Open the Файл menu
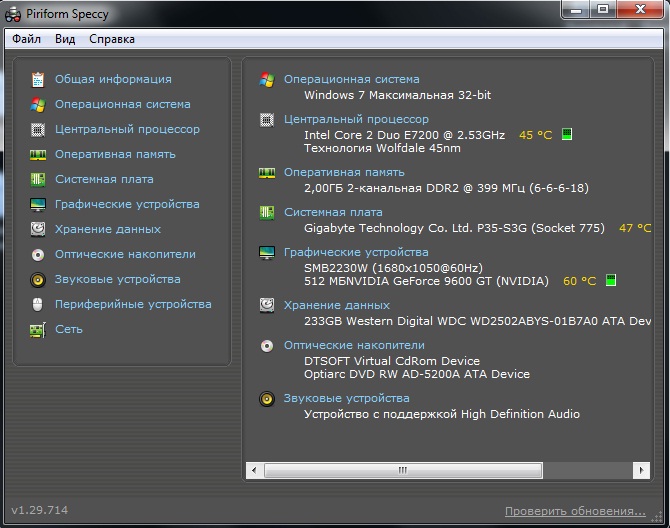This screenshot has width=670, height=528. 27,39
